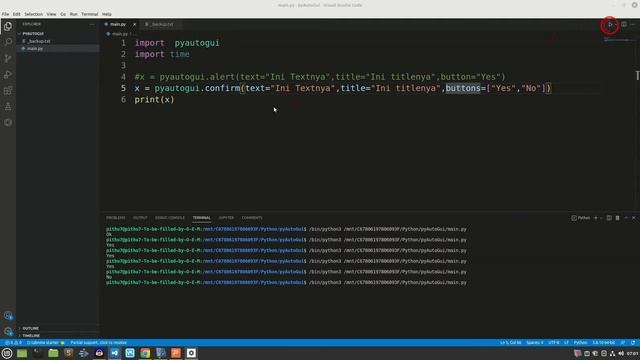The height and width of the screenshot is (360, 640).
Task: Run the Python file with play button
Action: coord(610,24)
